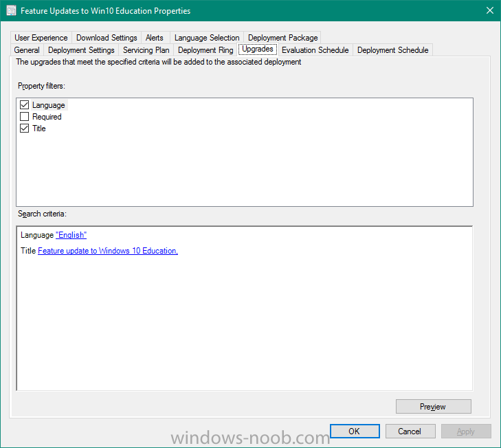Screen dimensions: 501x448
Task: Select the Alerts tab
Action: point(155,38)
